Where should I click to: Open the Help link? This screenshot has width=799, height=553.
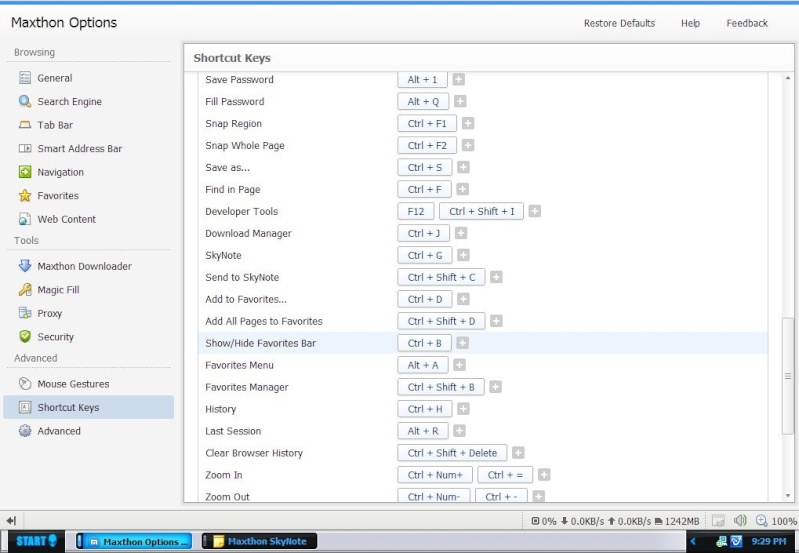pyautogui.click(x=690, y=23)
